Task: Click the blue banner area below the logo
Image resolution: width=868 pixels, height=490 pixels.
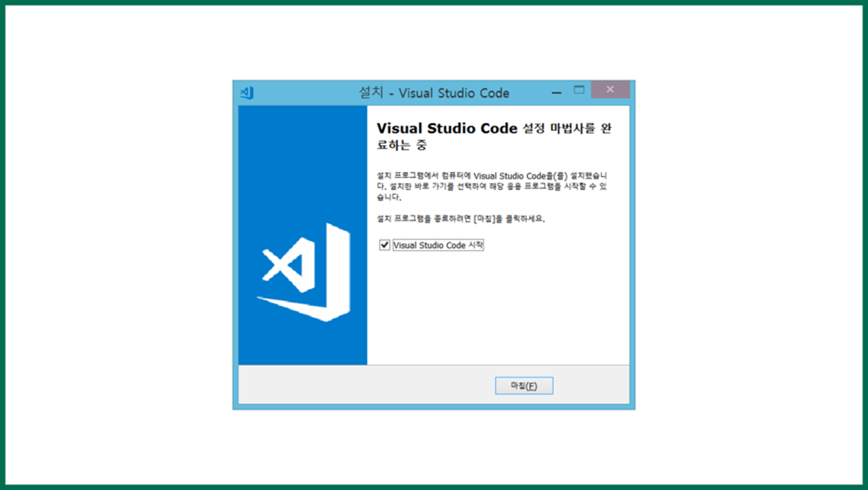Action: point(302,344)
